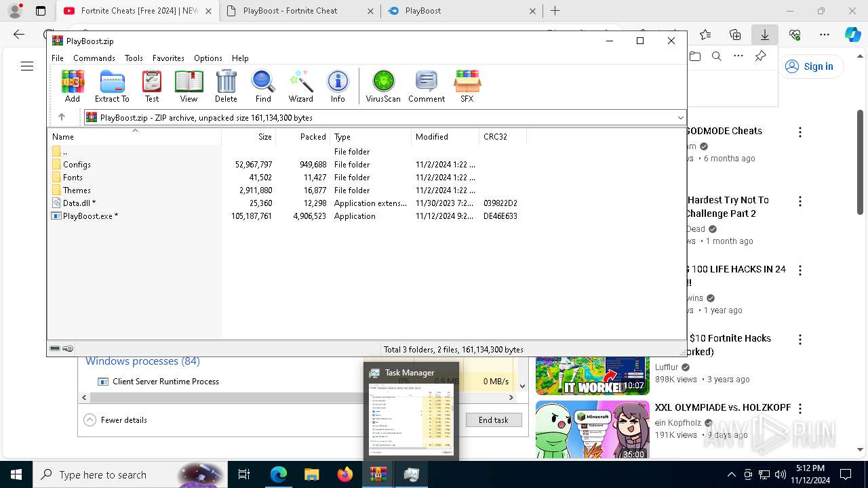Open Firefox from the taskbar

pos(344,474)
